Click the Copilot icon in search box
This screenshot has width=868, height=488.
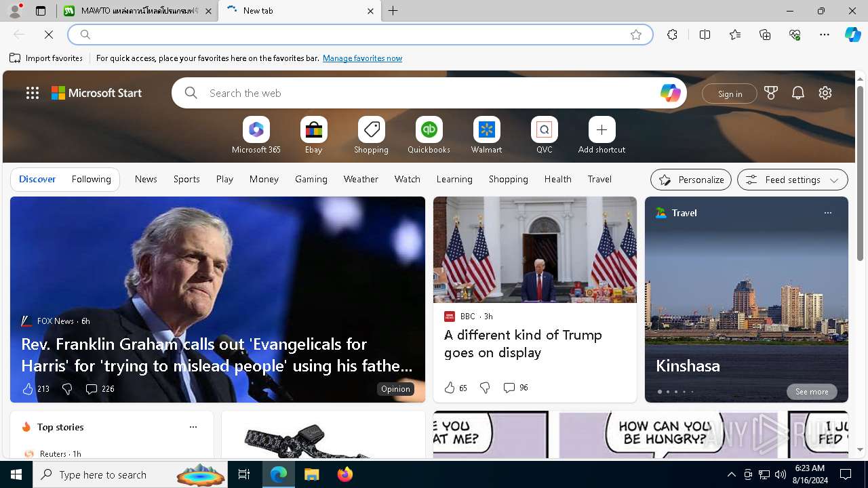coord(670,93)
